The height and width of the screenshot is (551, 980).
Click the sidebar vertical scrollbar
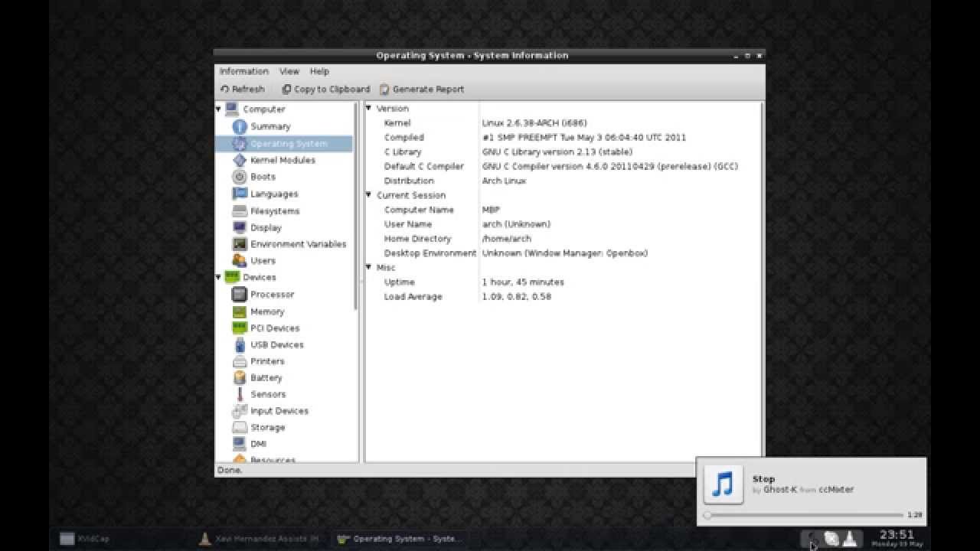click(355, 207)
